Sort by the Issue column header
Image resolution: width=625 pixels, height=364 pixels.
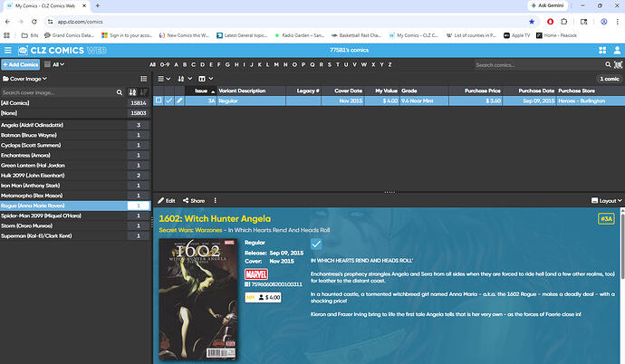point(201,91)
